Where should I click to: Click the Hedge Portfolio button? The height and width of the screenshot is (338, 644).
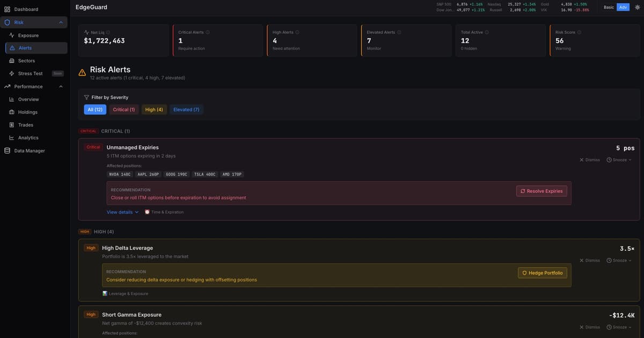click(x=541, y=271)
